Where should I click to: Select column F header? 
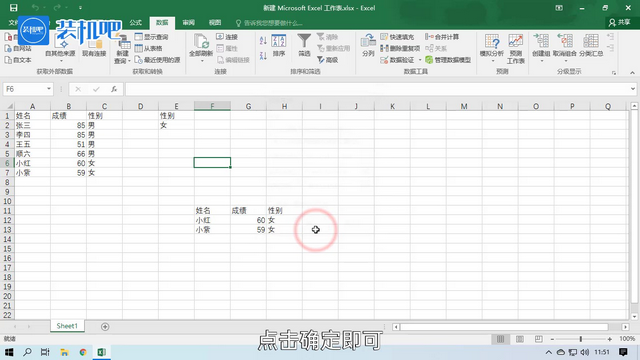pos(212,106)
